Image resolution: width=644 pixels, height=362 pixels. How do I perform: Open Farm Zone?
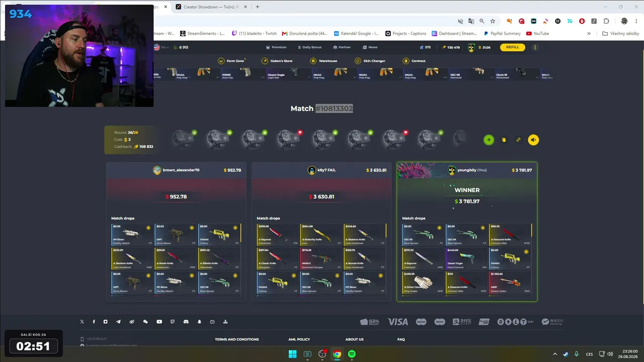pos(231,61)
